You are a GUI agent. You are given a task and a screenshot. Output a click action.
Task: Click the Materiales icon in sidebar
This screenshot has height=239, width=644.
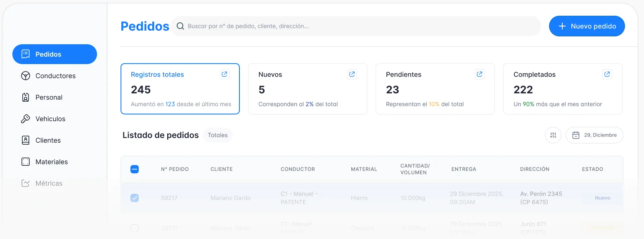(26, 162)
